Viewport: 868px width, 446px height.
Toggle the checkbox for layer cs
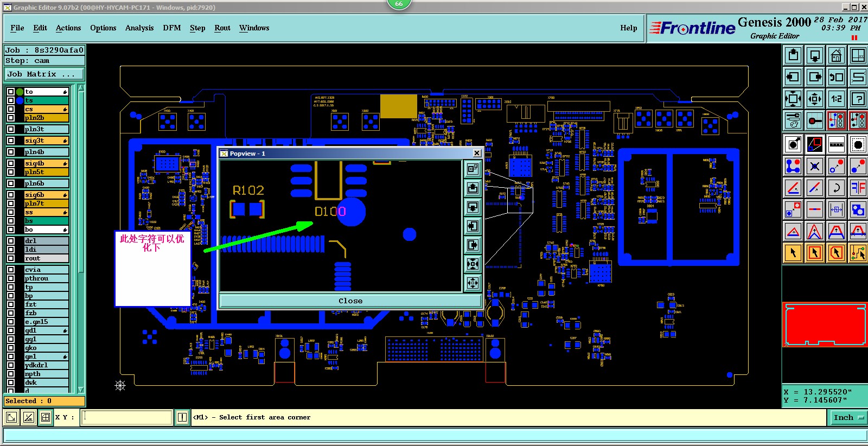[x=10, y=109]
